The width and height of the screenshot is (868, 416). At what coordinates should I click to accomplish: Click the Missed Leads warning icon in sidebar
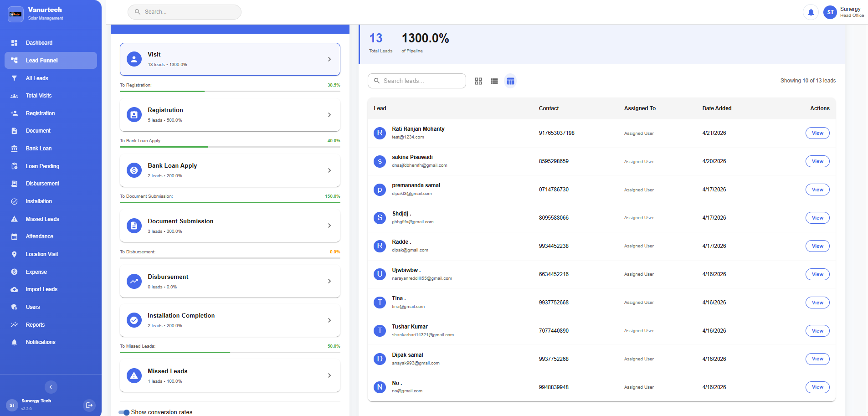click(15, 219)
